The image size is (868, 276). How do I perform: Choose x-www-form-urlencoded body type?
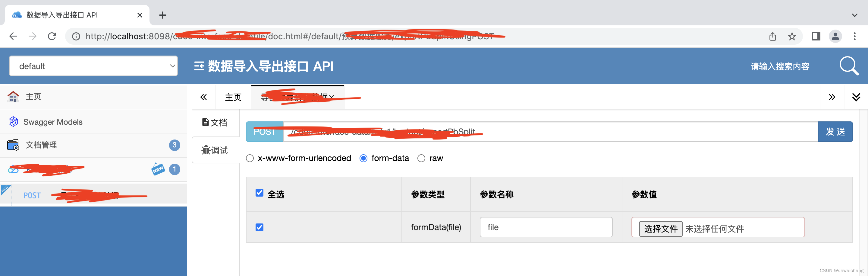point(250,158)
